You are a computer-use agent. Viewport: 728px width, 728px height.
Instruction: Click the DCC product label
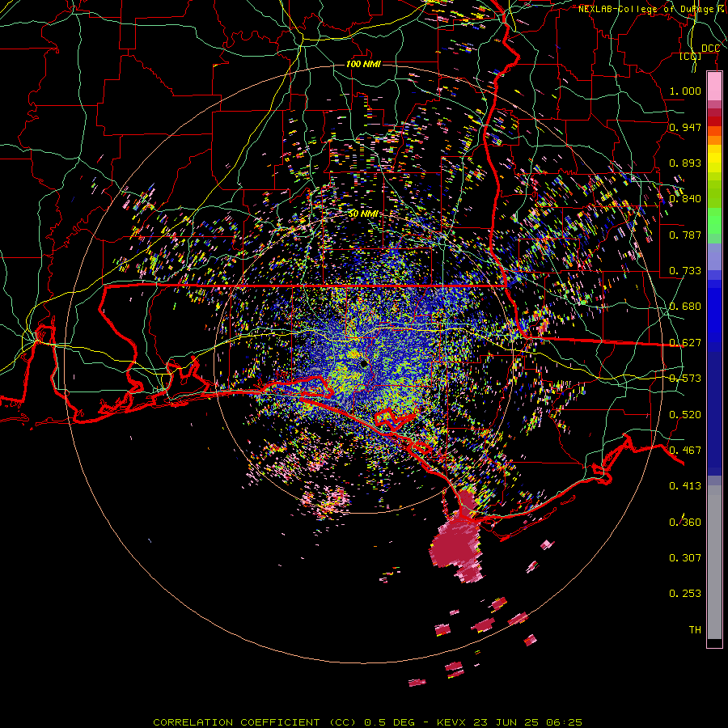(711, 49)
